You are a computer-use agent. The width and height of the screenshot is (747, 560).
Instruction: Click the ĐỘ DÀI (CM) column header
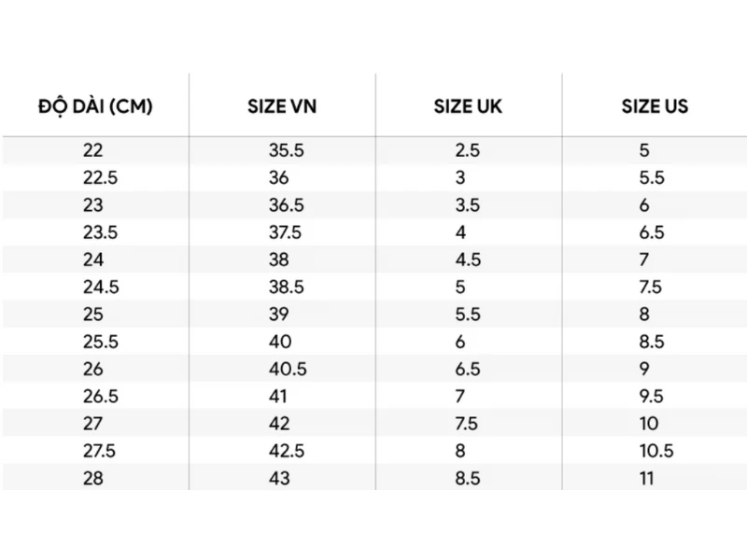click(95, 105)
